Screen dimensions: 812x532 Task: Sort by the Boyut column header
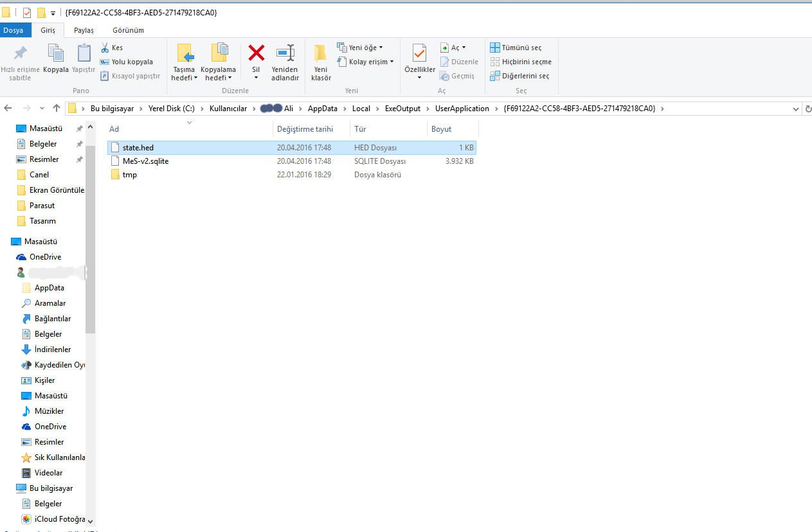[x=453, y=129]
